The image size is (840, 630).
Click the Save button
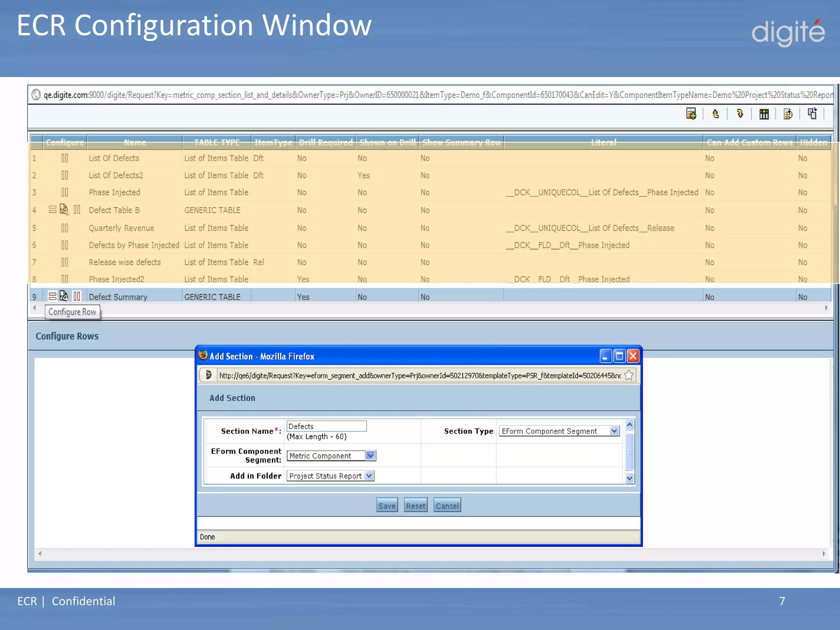387,505
